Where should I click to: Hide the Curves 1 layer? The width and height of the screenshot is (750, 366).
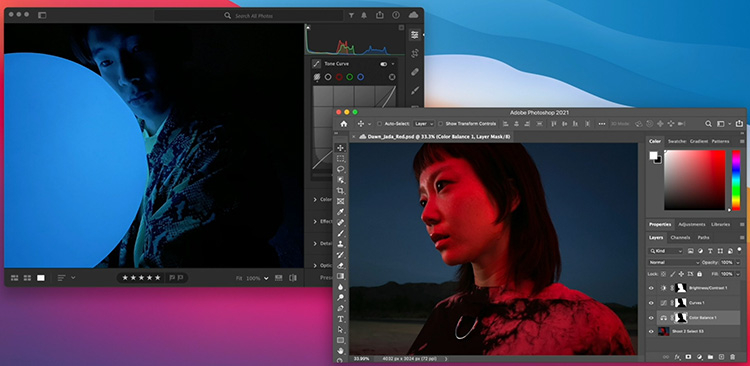tap(651, 303)
